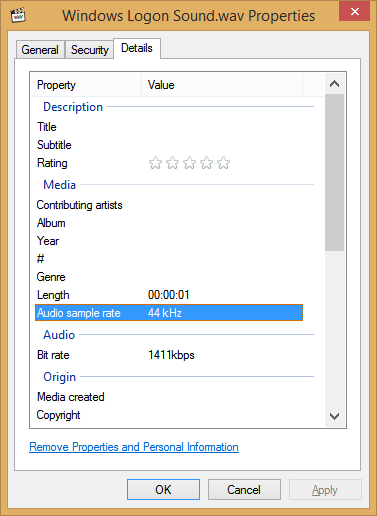Click the Origin group header
377x516 pixels.
(x=60, y=377)
